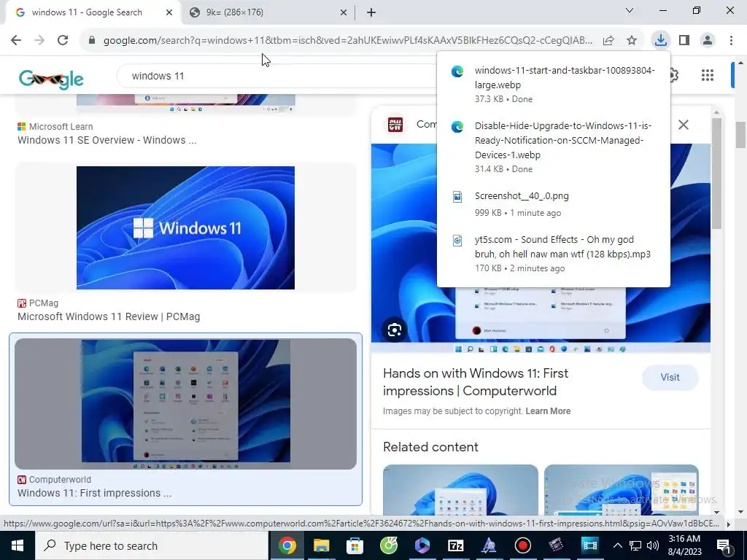Toggle the Chrome downloads toolbar icon
747x560 pixels.
[660, 40]
